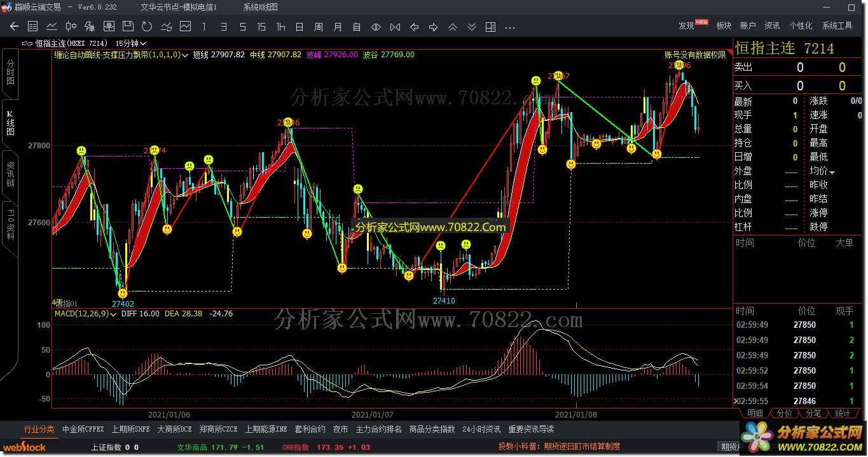Select the 明细 tab
The height and width of the screenshot is (457, 868).
(754, 414)
